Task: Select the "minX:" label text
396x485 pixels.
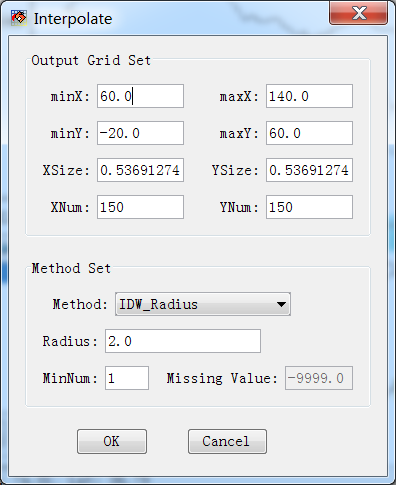Action: pyautogui.click(x=70, y=97)
